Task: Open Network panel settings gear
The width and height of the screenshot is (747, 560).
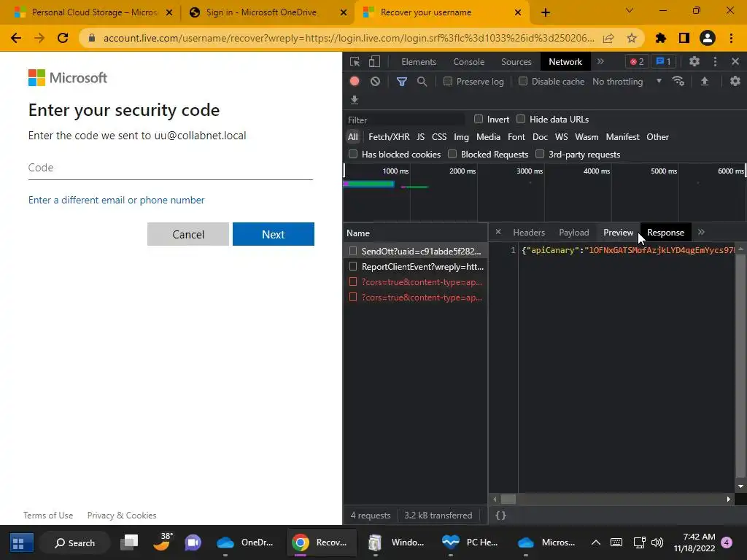Action: point(735,82)
